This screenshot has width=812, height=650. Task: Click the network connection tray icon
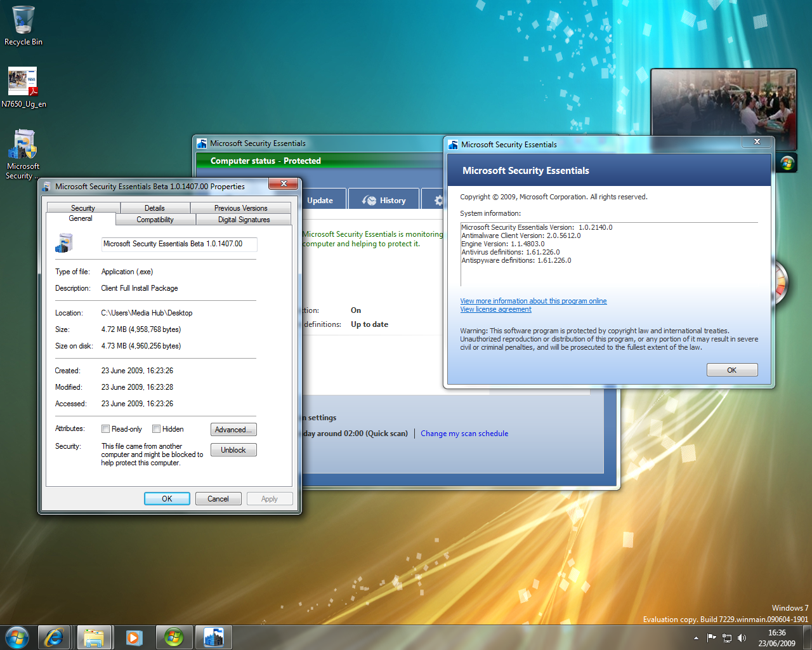pos(727,638)
